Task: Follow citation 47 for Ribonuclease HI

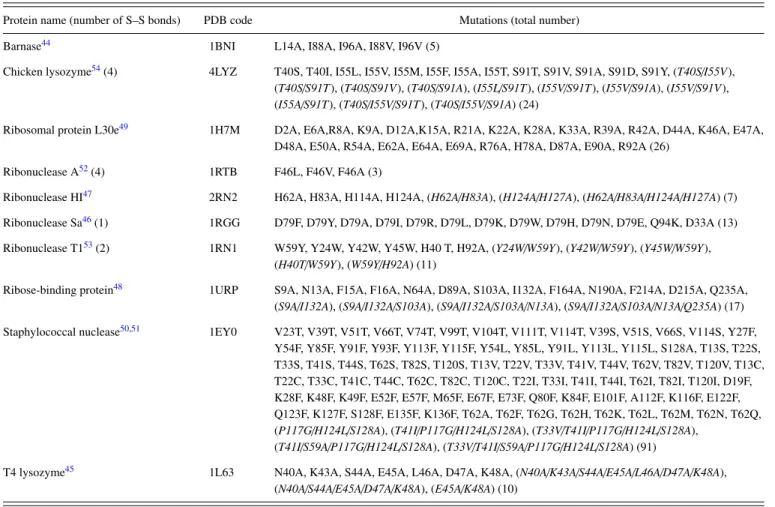Action: (x=87, y=194)
